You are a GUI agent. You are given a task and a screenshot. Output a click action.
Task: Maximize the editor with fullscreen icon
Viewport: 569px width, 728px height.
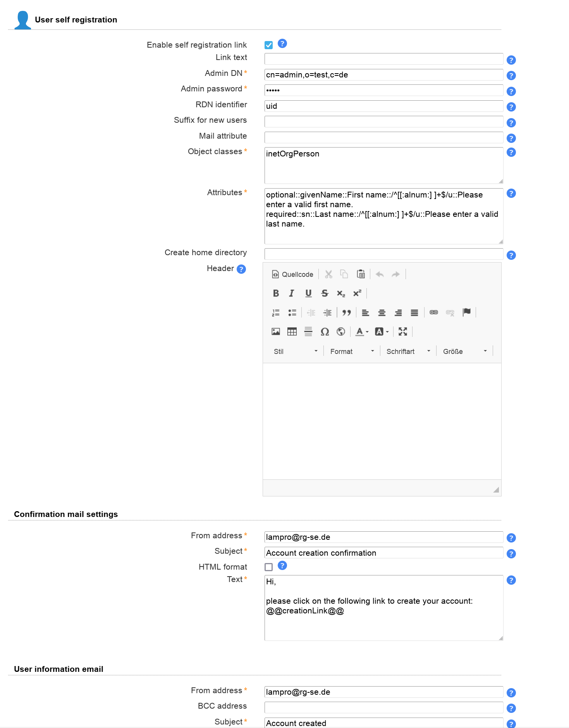click(403, 332)
